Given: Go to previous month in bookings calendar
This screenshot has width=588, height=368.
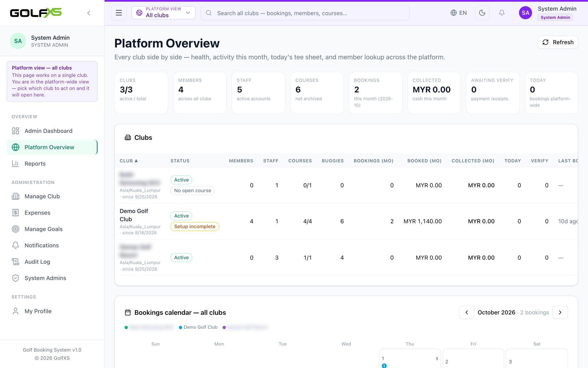Looking at the screenshot, I should (467, 313).
